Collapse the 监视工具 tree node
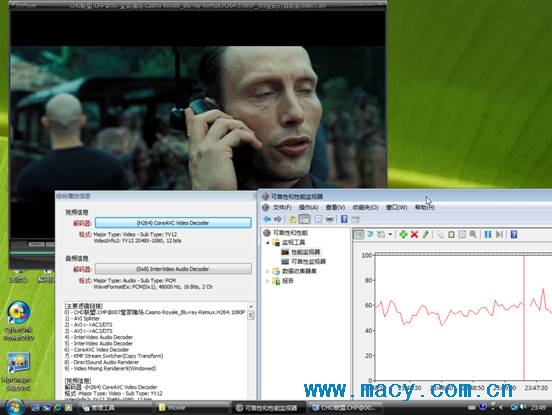 coord(268,243)
